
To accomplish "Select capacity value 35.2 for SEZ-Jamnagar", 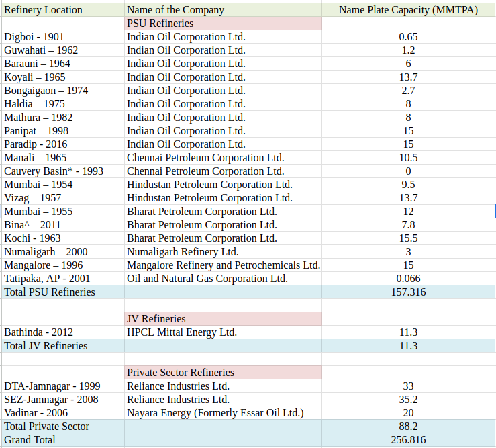I will [x=409, y=400].
